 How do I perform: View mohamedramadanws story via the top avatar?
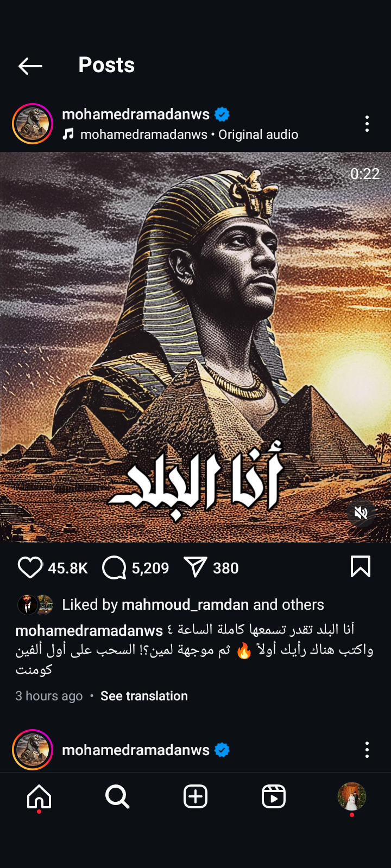(x=33, y=124)
